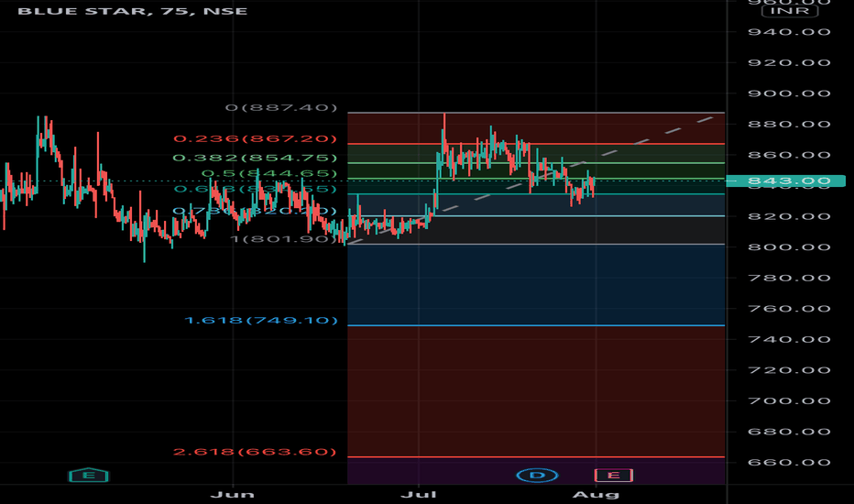Click the Aug label on time axis
Screen dimensions: 854x504
pyautogui.click(x=596, y=494)
